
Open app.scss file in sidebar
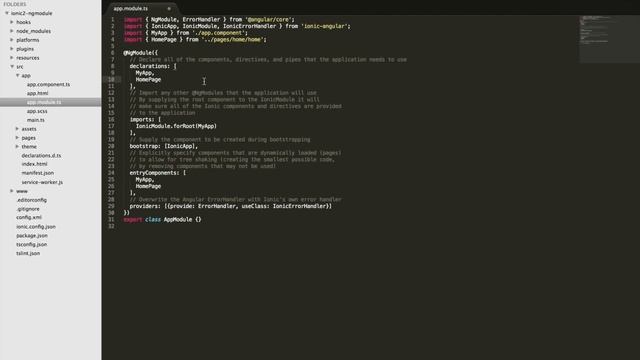pyautogui.click(x=37, y=111)
